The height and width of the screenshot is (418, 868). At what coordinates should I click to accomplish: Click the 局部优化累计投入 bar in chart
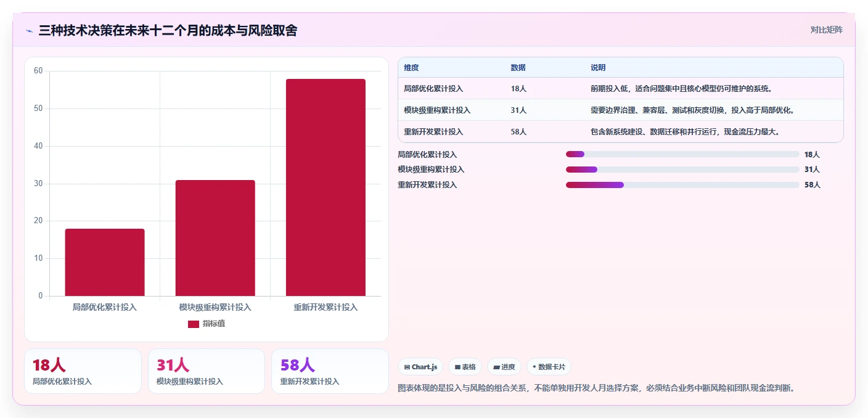pos(105,263)
